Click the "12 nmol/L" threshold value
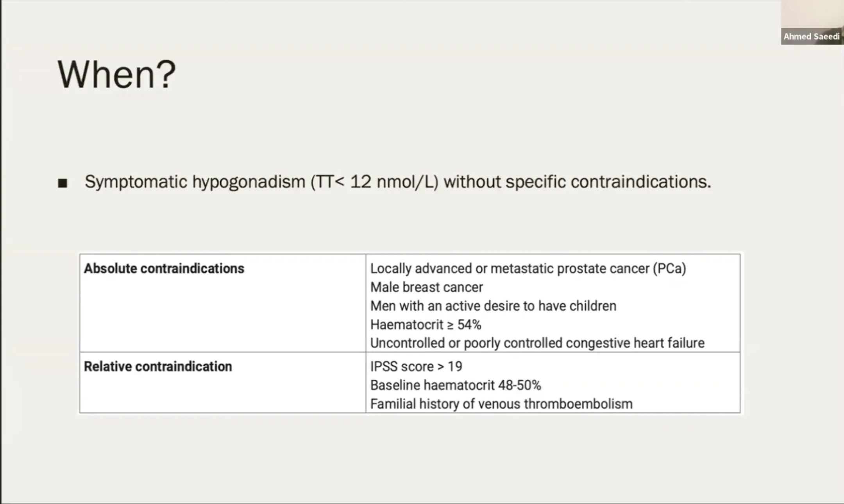Image resolution: width=844 pixels, height=504 pixels. [394, 182]
